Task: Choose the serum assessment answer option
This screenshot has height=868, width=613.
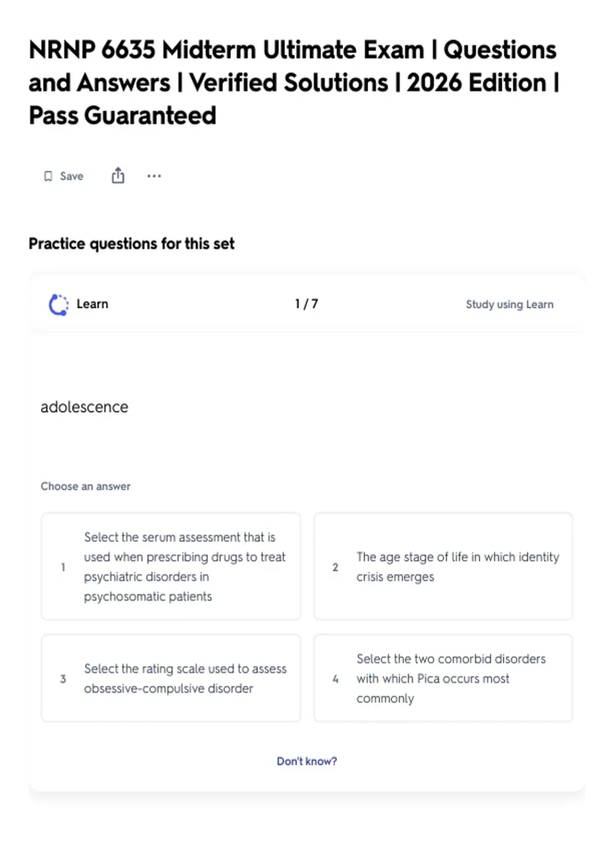Action: coord(171,566)
